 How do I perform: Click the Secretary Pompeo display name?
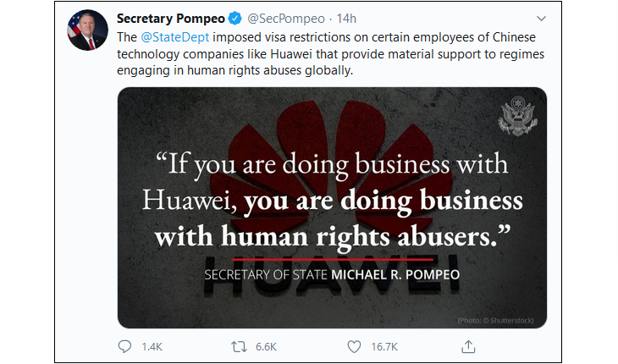(171, 19)
